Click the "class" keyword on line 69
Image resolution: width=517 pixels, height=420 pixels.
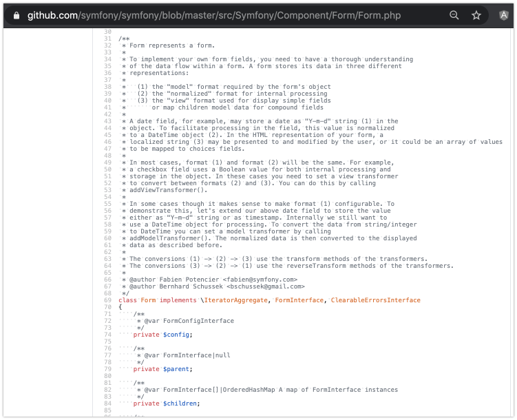[127, 300]
